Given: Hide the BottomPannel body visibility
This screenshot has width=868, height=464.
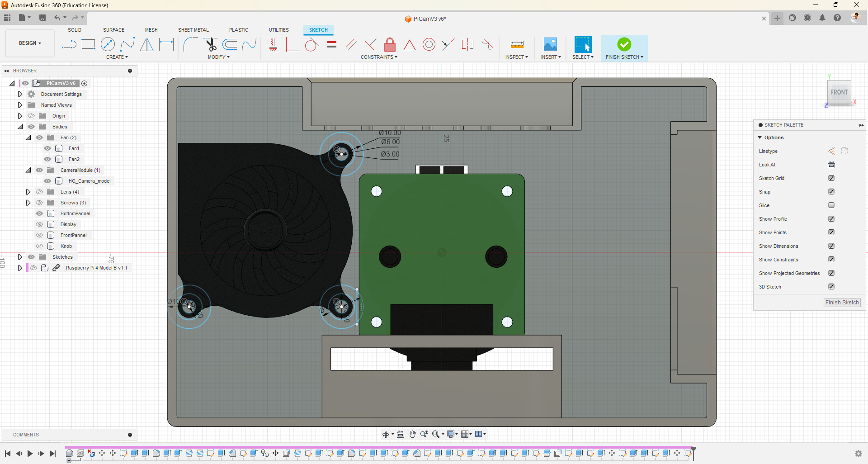Looking at the screenshot, I should pos(39,213).
